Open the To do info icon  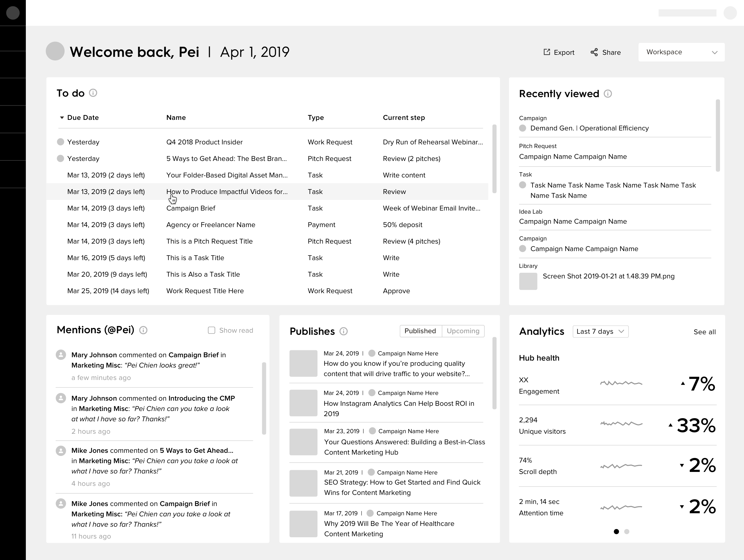point(93,93)
